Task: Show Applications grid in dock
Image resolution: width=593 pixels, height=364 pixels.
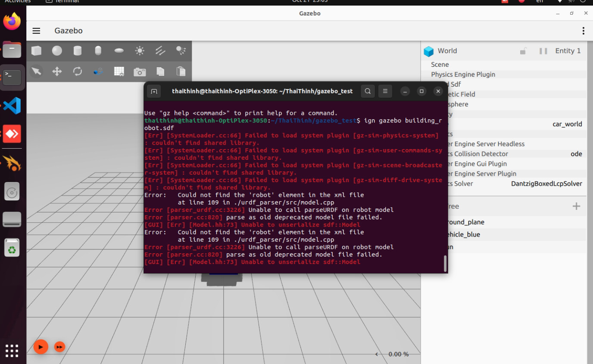Action: [12, 351]
